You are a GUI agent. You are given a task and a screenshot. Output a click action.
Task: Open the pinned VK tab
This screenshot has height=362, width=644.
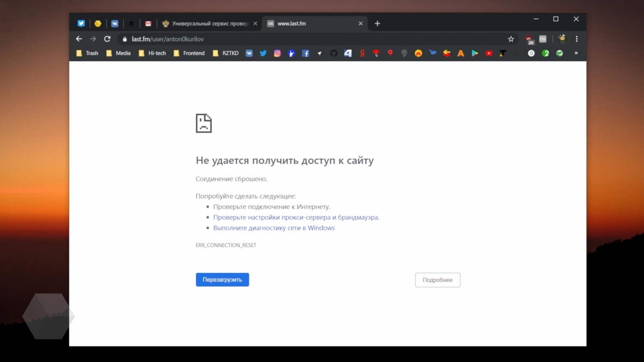tap(115, 24)
